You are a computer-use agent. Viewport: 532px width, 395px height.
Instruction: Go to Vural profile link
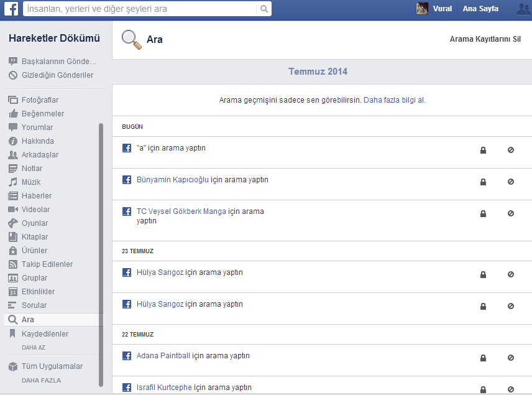point(442,9)
